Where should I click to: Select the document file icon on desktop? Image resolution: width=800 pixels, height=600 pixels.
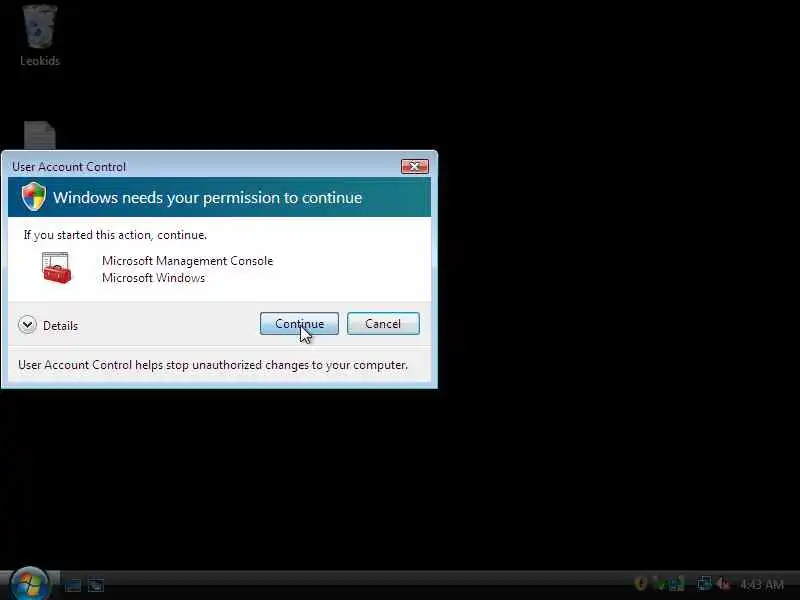coord(40,136)
